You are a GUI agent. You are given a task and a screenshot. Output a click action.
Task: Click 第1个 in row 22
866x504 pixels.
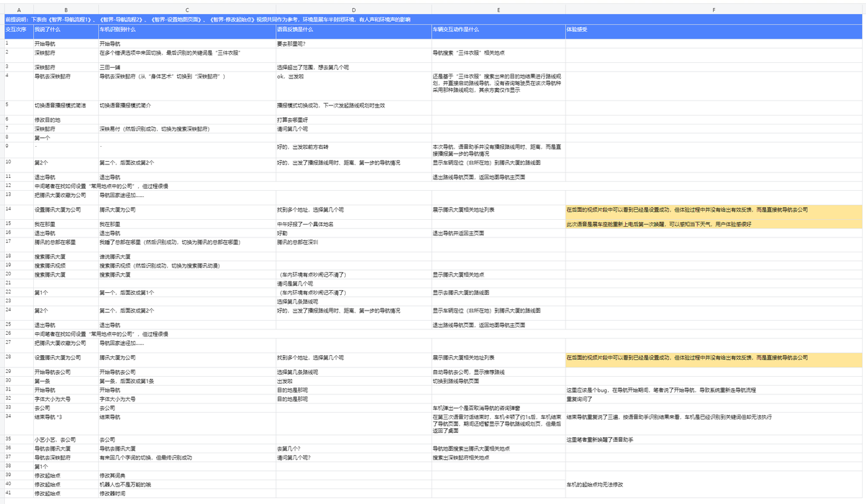(66, 292)
